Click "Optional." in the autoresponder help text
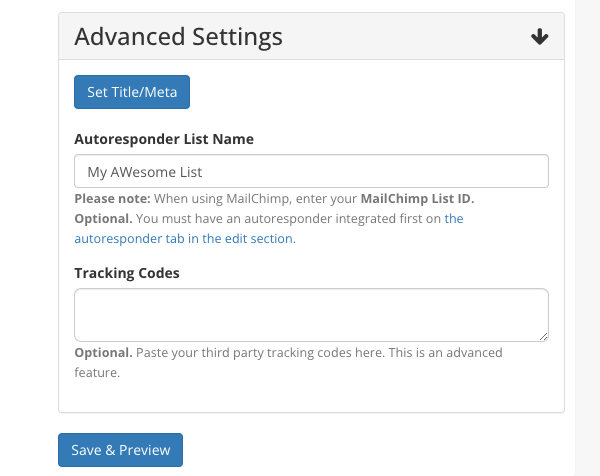The image size is (600, 476). point(103,218)
